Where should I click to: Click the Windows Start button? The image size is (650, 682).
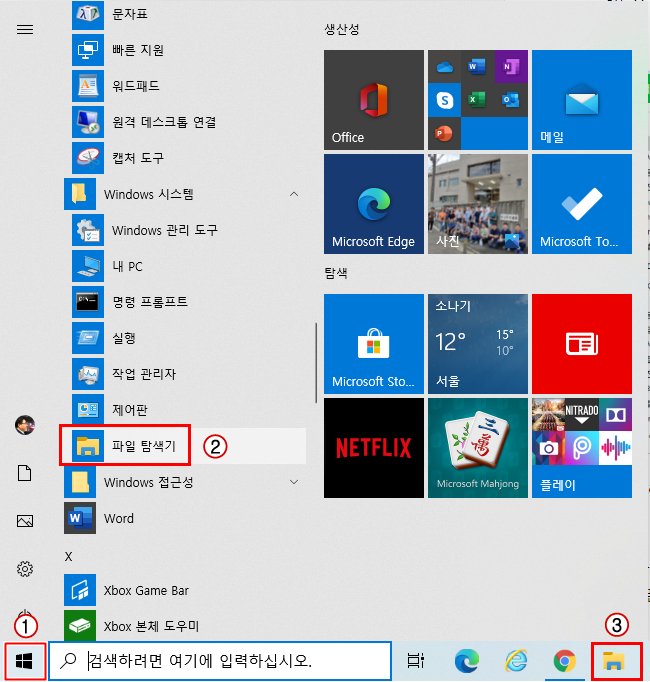25,661
